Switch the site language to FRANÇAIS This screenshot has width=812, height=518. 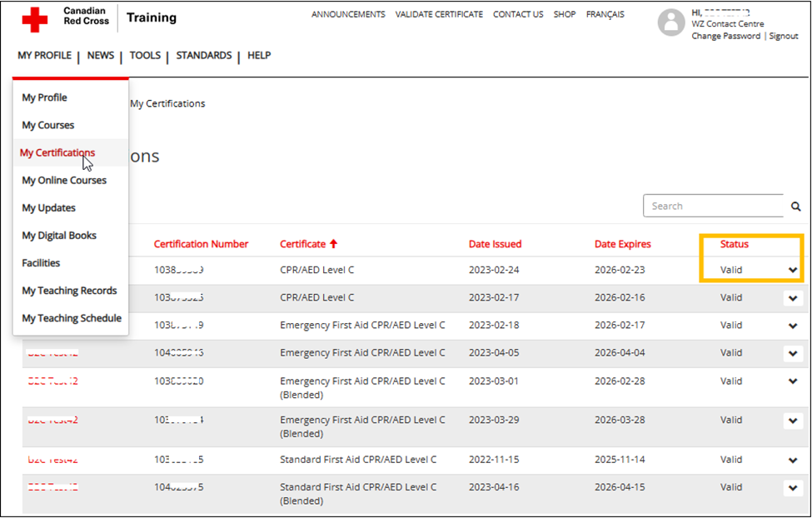605,14
